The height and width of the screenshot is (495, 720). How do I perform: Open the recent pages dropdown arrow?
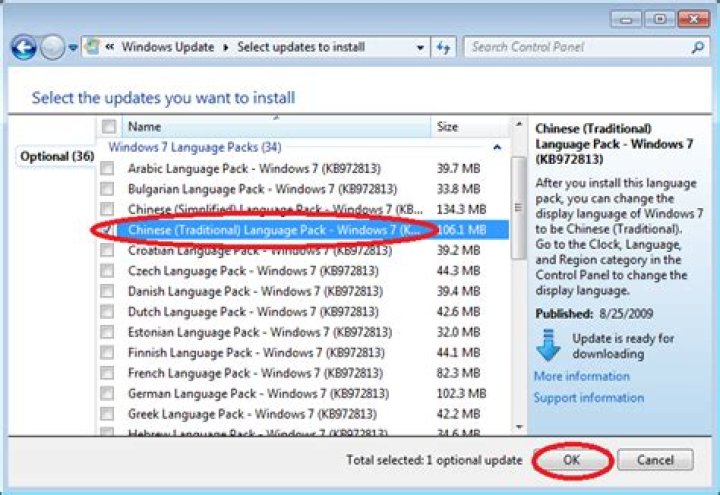74,48
